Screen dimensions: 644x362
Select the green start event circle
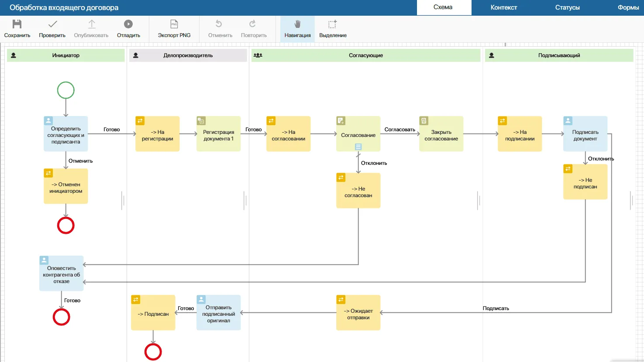pyautogui.click(x=66, y=90)
